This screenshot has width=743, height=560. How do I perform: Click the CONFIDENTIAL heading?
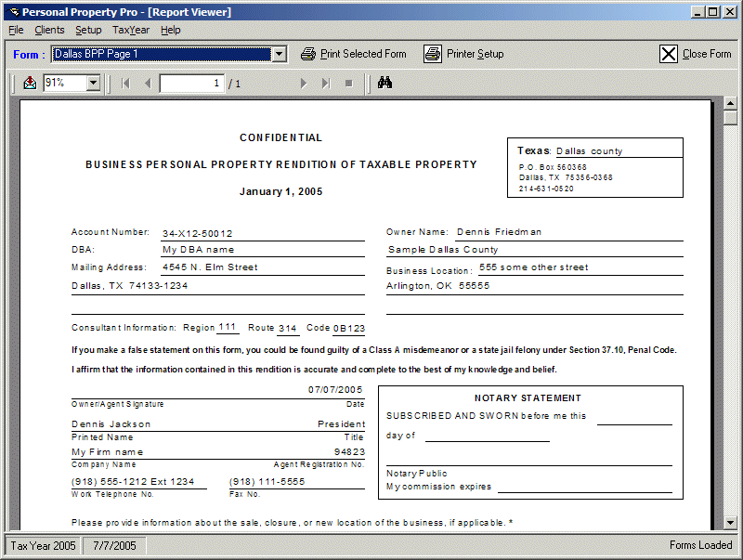click(x=281, y=137)
